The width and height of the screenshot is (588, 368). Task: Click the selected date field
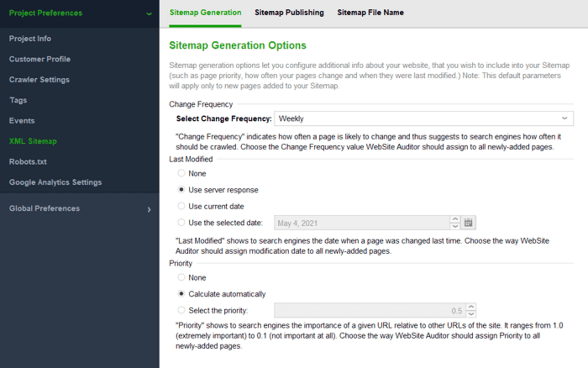362,223
